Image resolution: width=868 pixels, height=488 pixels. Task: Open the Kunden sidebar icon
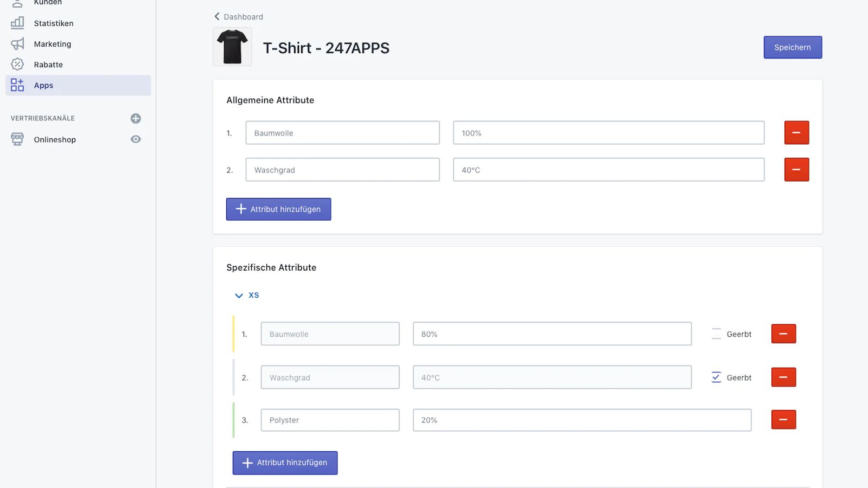click(17, 3)
